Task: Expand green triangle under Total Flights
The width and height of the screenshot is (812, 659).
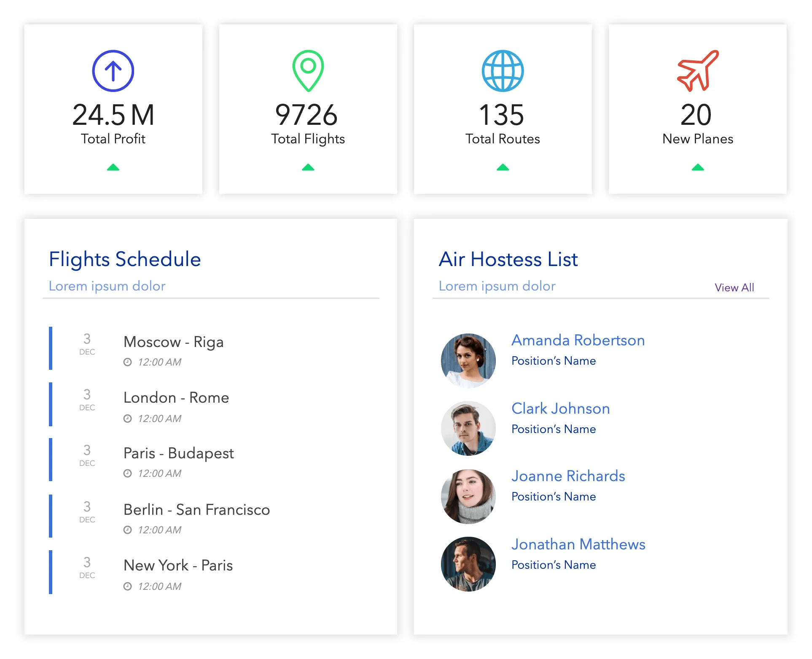Action: coord(308,167)
